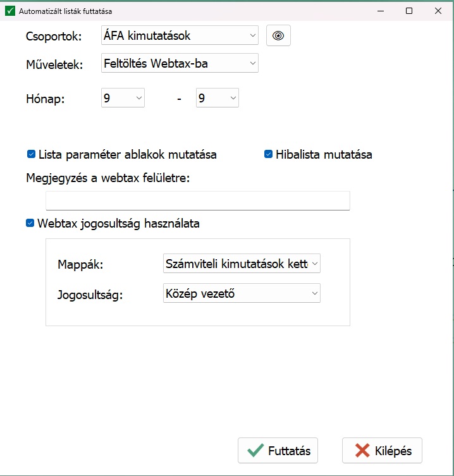This screenshot has width=454, height=476.
Task: Click the Csoportok label
Action: (54, 37)
